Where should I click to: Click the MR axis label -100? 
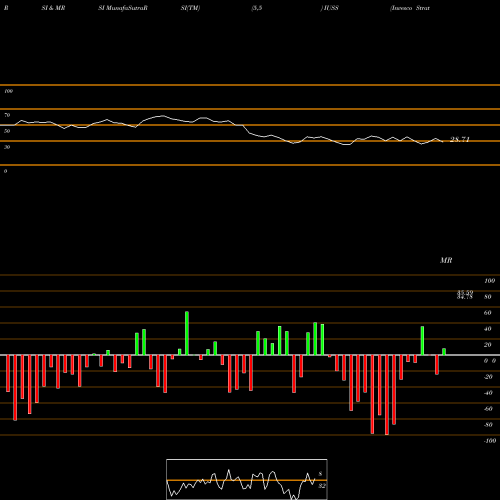pyautogui.click(x=490, y=441)
